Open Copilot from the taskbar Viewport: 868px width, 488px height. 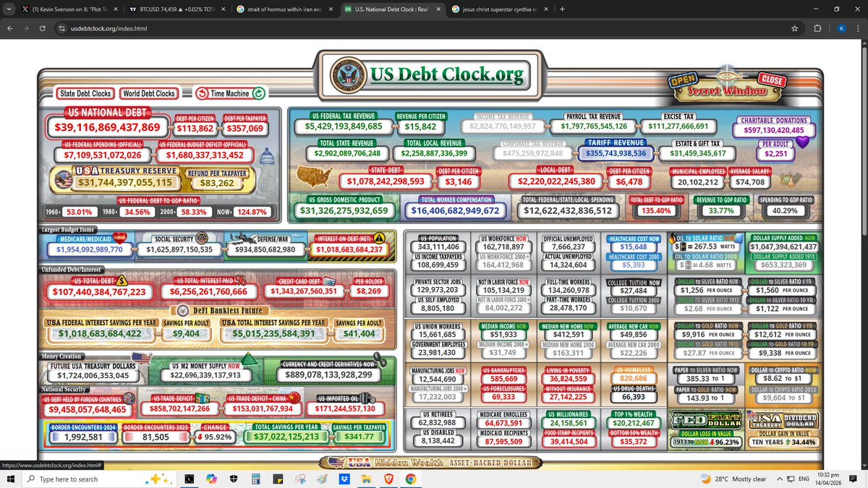211,479
